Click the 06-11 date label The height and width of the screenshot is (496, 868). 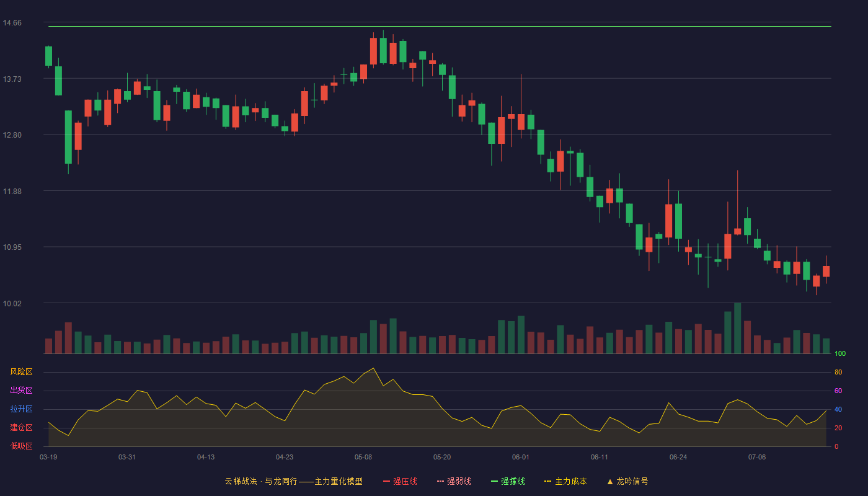(x=600, y=457)
